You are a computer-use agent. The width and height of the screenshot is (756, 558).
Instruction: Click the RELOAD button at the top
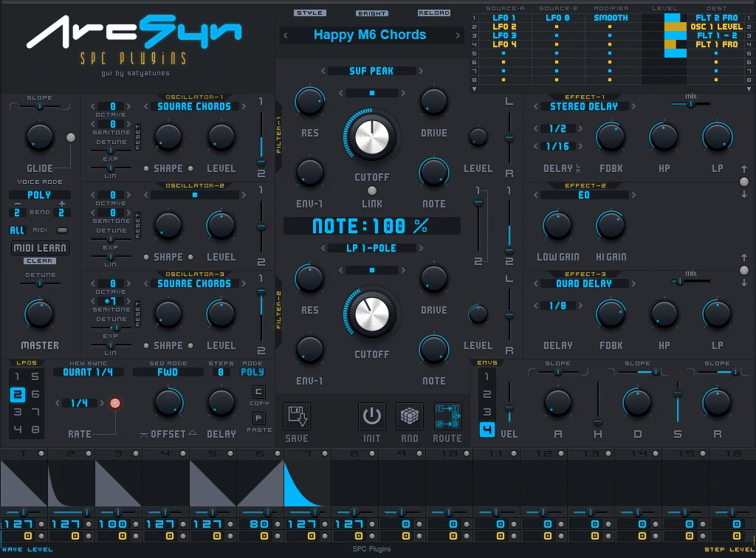(x=434, y=13)
